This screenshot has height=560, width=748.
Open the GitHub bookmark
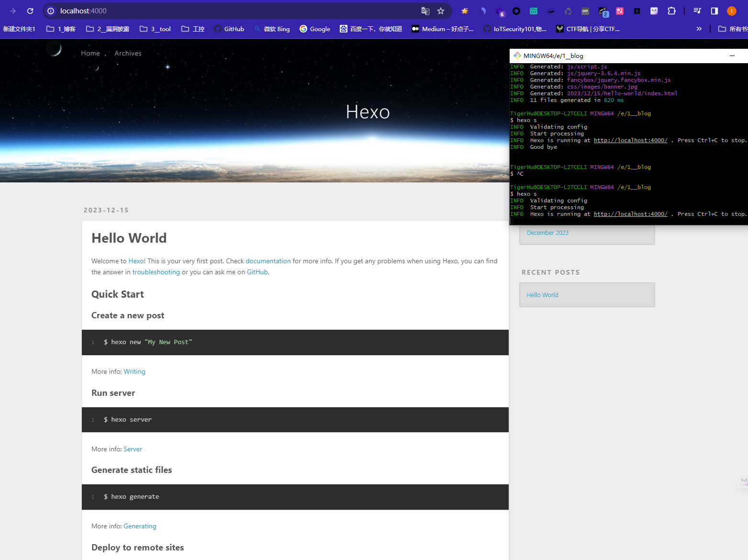[x=229, y=29]
